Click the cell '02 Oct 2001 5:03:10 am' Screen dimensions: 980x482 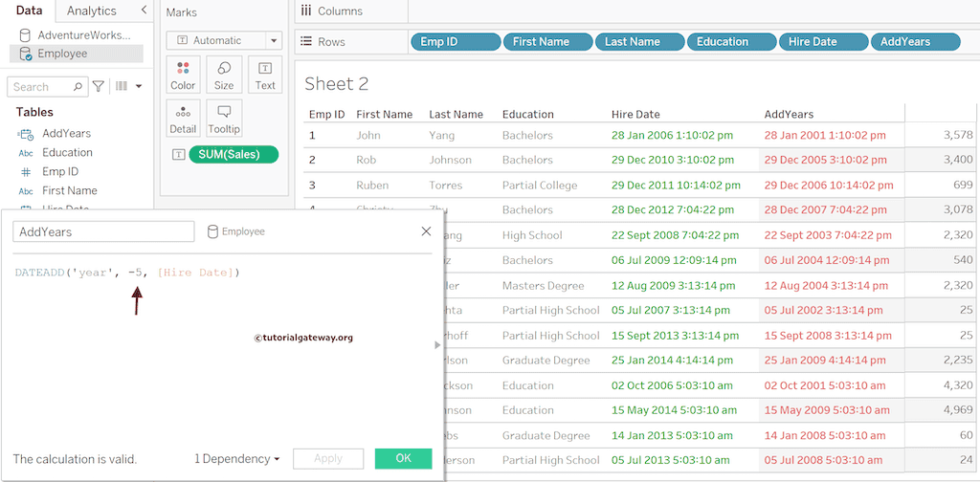[824, 385]
